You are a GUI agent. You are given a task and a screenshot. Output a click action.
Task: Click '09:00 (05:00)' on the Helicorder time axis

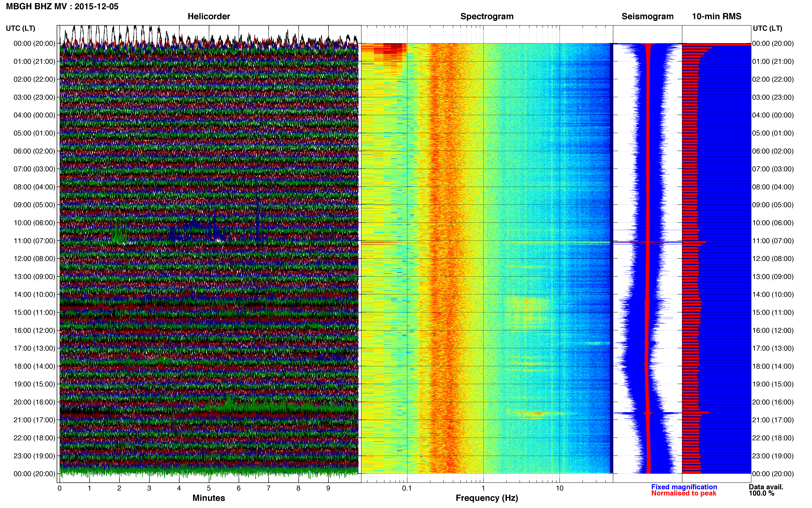(x=34, y=205)
